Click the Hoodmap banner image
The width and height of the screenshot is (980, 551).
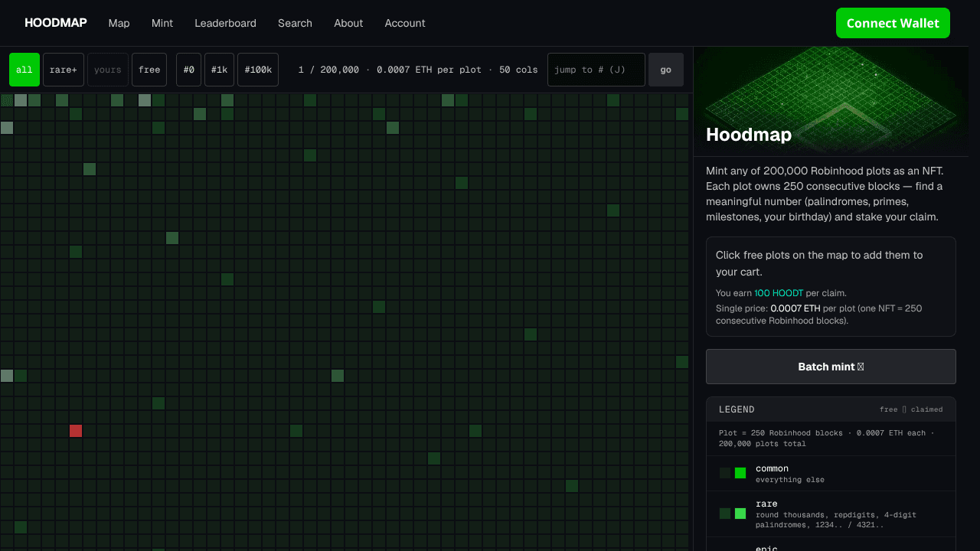point(831,101)
